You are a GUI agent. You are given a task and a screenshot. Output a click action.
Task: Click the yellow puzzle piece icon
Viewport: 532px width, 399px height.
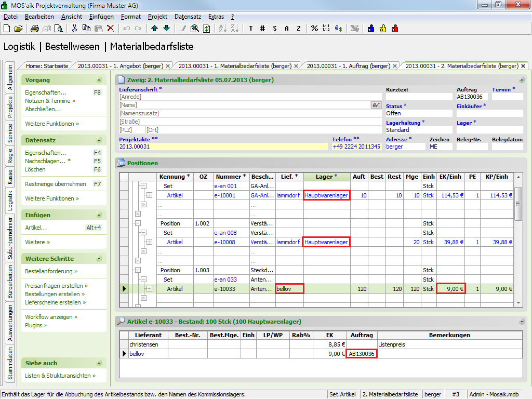pos(383,29)
